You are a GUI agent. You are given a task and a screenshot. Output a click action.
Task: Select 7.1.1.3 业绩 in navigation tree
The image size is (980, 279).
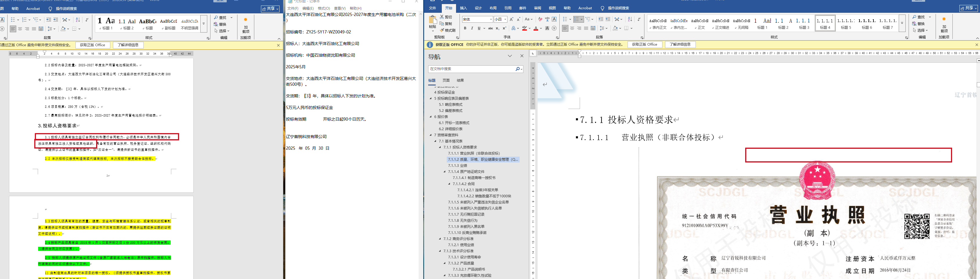coord(457,166)
